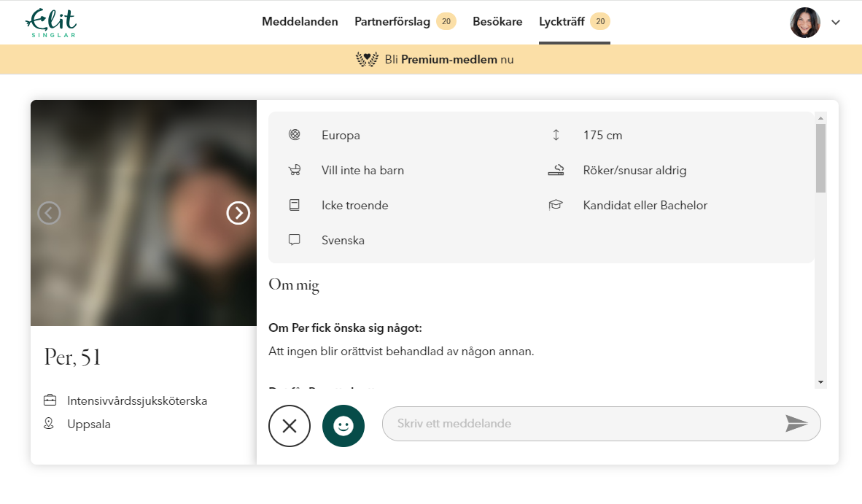Screen dimensions: 862x504
Task: Click the Partnerförslag badge showing 20
Action: coord(446,21)
